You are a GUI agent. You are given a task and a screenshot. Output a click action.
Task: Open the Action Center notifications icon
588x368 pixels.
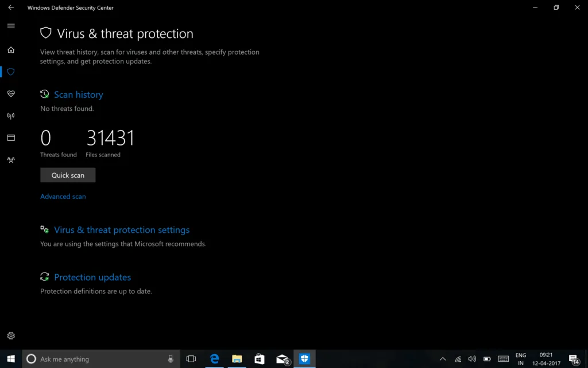574,359
